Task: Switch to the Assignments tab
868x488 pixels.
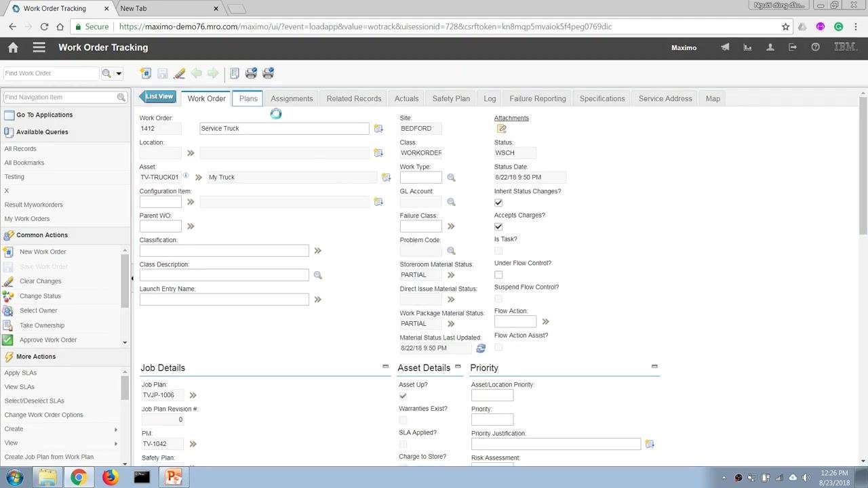Action: tap(292, 98)
